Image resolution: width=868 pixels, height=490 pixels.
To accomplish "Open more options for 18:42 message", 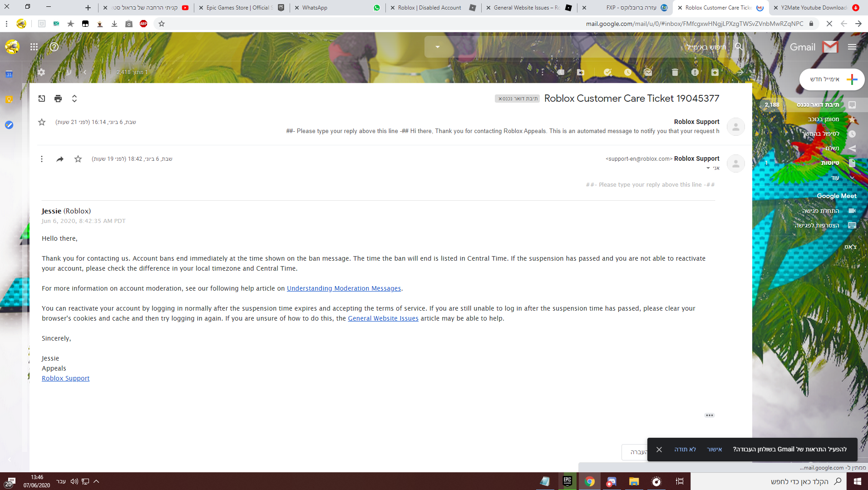I will click(42, 159).
